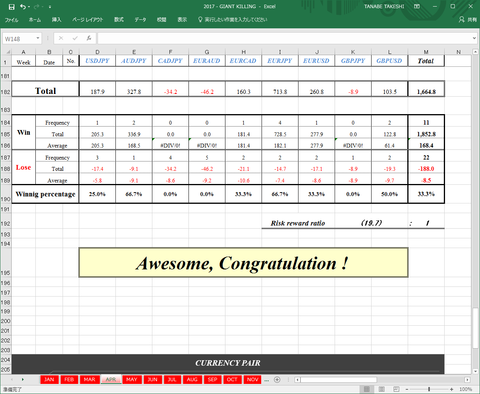
Task: Click the Name Box showing W148
Action: point(19,39)
